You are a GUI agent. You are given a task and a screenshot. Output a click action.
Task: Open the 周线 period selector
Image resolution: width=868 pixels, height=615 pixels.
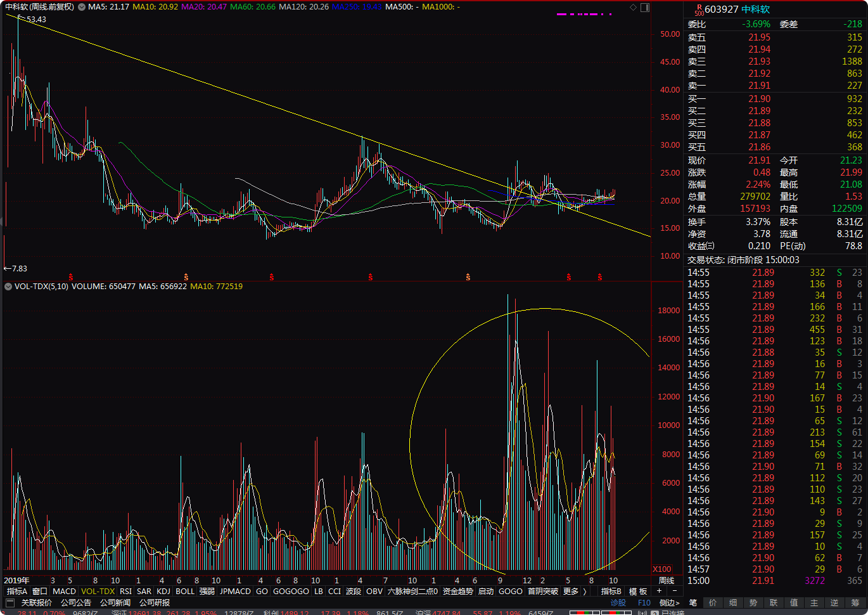click(x=667, y=580)
